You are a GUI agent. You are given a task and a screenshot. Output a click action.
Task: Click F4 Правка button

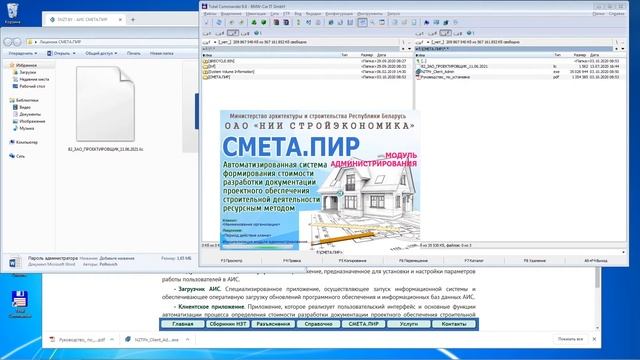[x=292, y=260]
